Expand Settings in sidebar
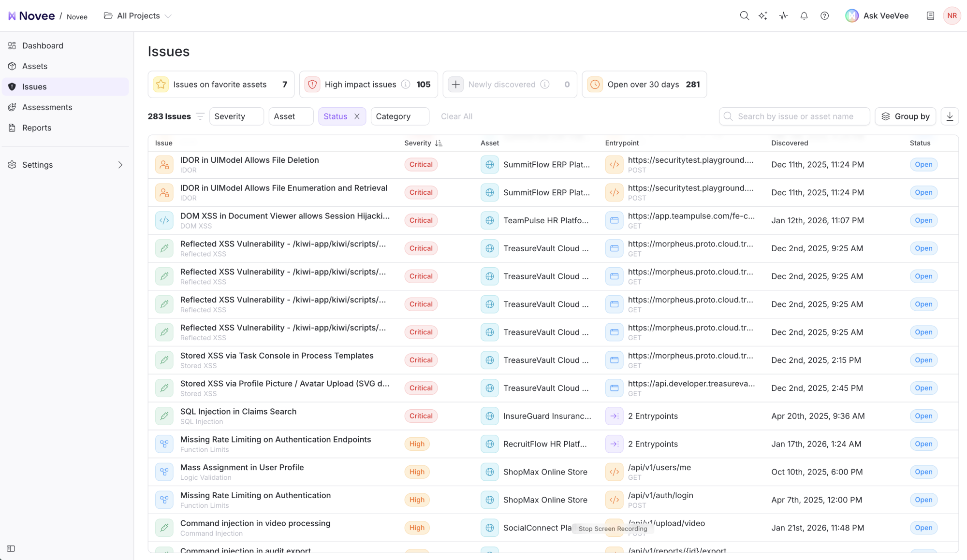 pos(66,165)
